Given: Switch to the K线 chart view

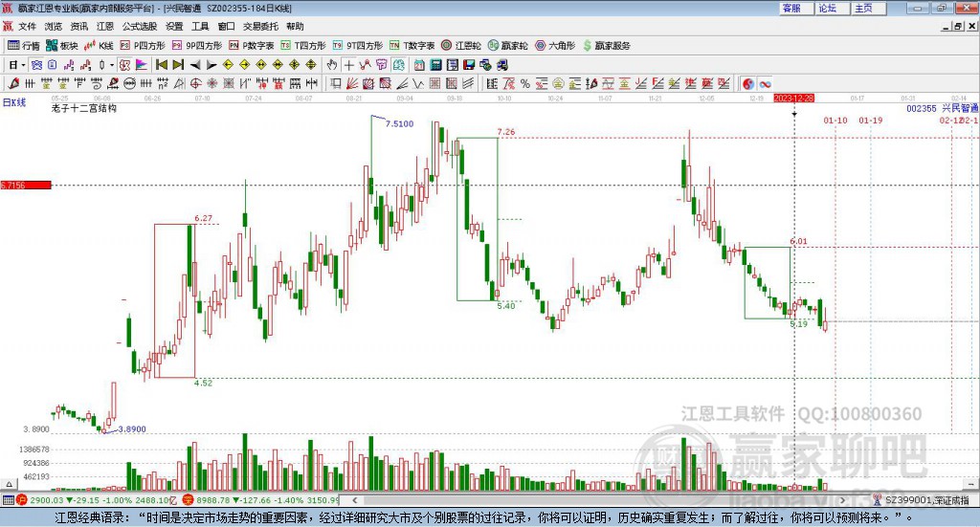Looking at the screenshot, I should (99, 46).
